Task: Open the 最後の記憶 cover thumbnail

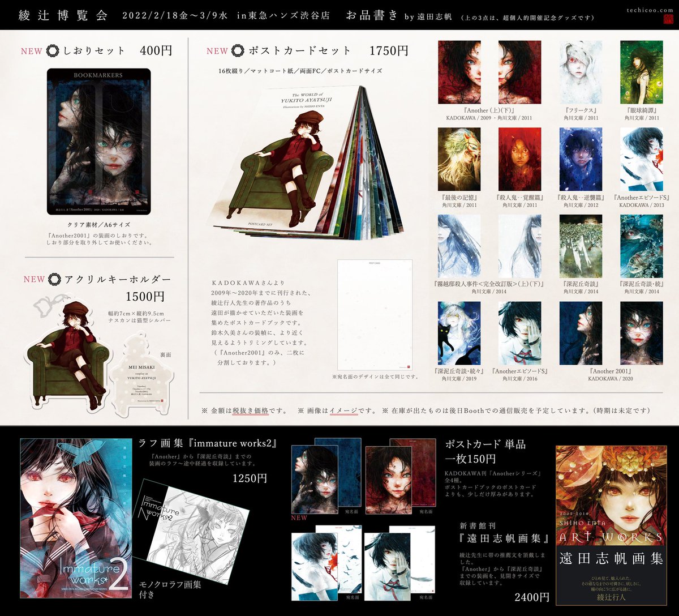Action: pyautogui.click(x=459, y=159)
